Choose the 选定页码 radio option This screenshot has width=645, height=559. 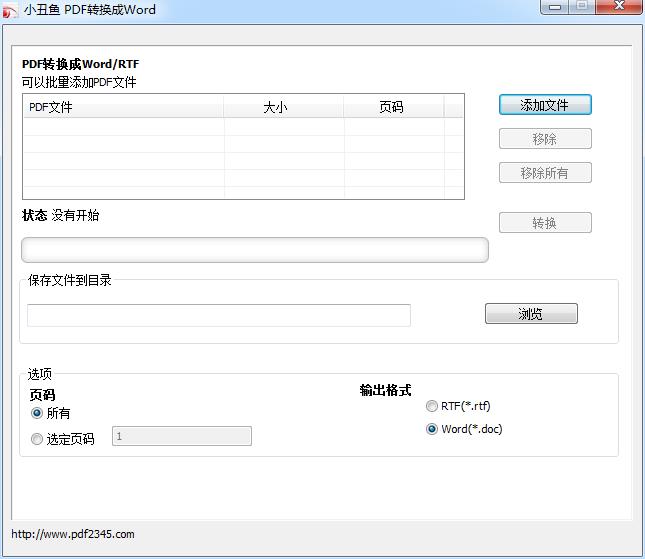(x=37, y=439)
